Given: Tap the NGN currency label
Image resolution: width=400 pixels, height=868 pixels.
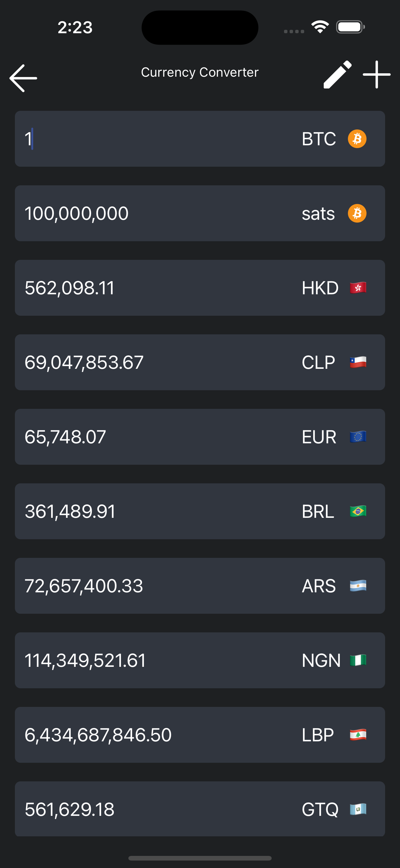Looking at the screenshot, I should (321, 660).
